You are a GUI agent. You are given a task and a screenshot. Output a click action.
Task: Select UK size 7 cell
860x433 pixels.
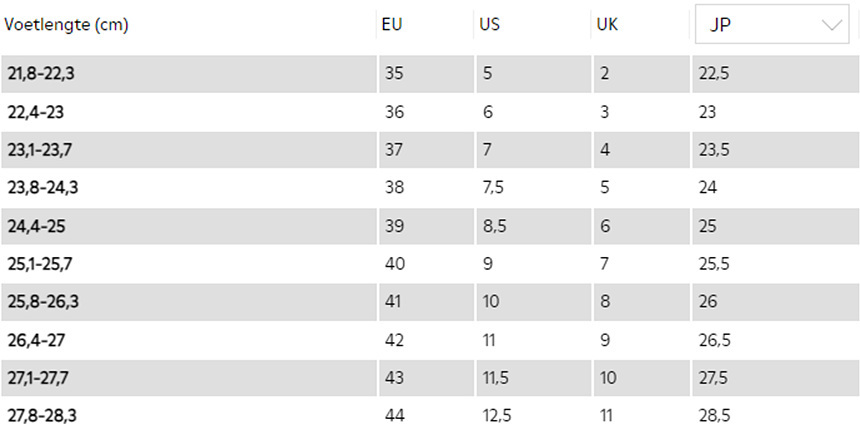pyautogui.click(x=605, y=264)
